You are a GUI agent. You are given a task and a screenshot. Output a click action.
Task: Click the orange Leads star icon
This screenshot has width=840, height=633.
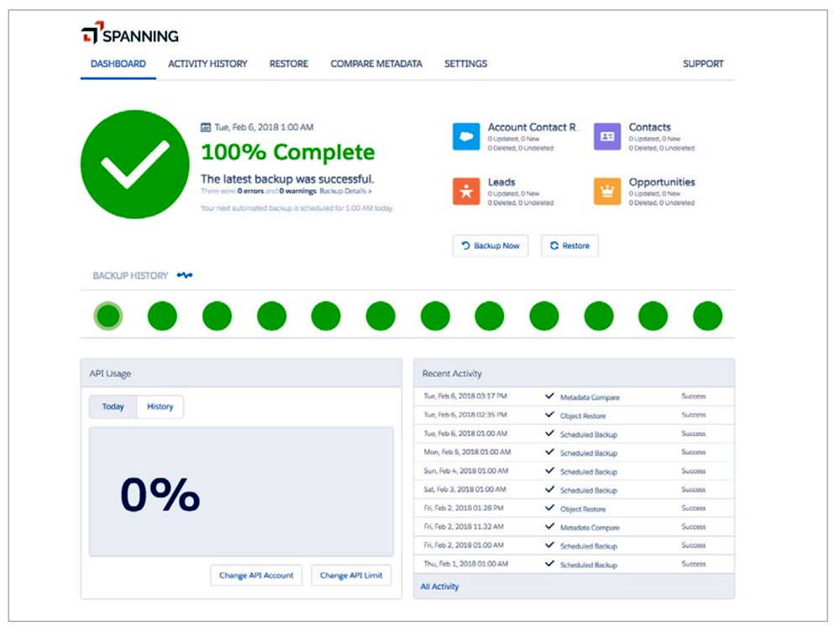pyautogui.click(x=466, y=192)
